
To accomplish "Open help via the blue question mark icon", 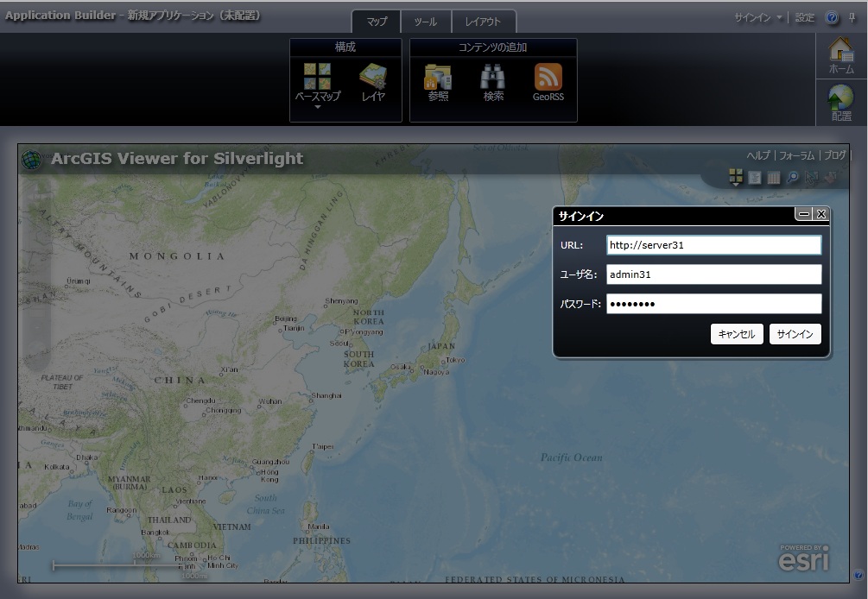I will pos(832,18).
